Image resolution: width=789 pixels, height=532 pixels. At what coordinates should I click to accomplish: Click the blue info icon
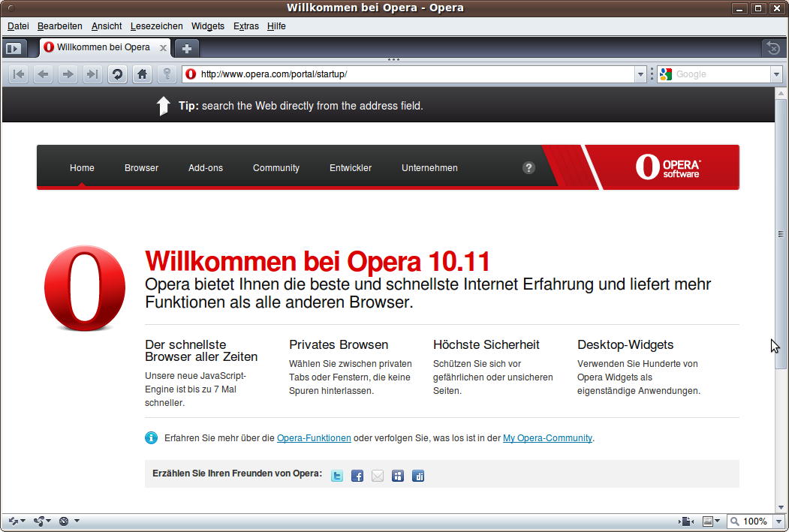coord(151,438)
